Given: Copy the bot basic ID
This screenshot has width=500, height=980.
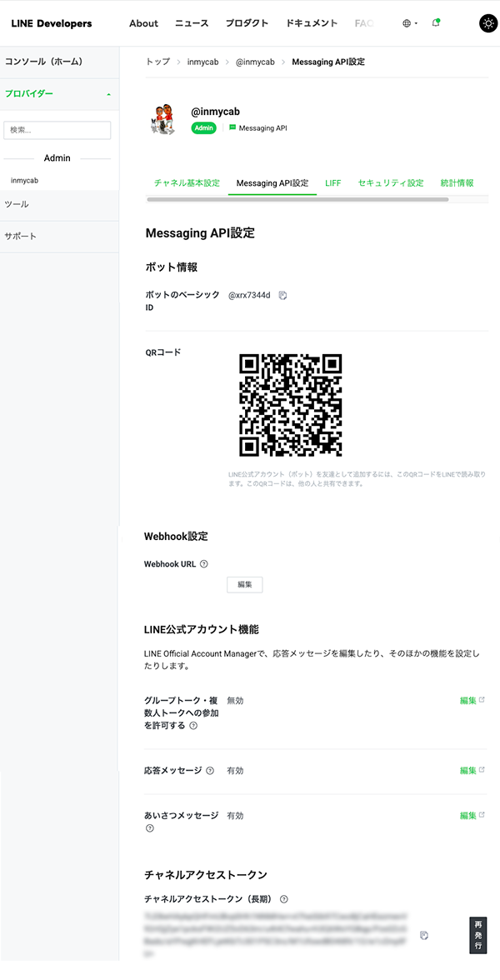Looking at the screenshot, I should coord(282,295).
